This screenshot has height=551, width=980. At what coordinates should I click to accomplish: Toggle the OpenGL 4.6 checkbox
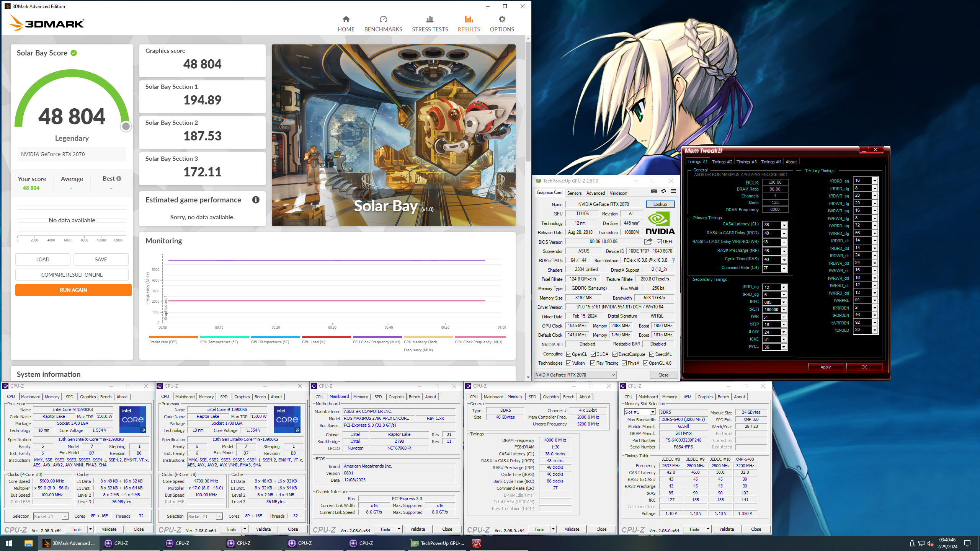coord(645,363)
